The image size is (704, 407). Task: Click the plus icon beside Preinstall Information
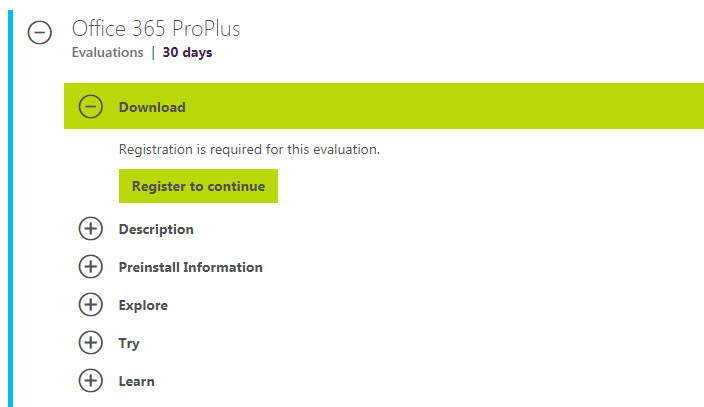tap(91, 267)
